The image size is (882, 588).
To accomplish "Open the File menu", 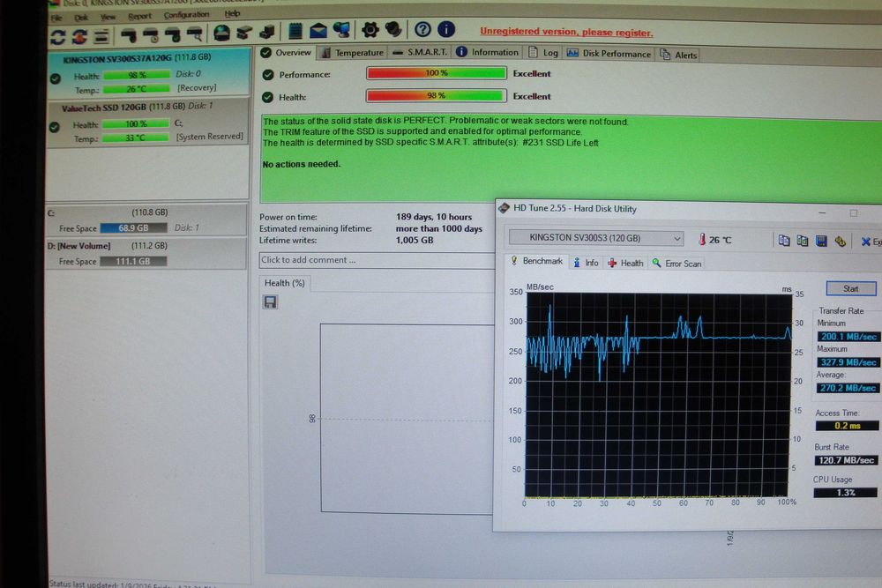I will (x=56, y=18).
